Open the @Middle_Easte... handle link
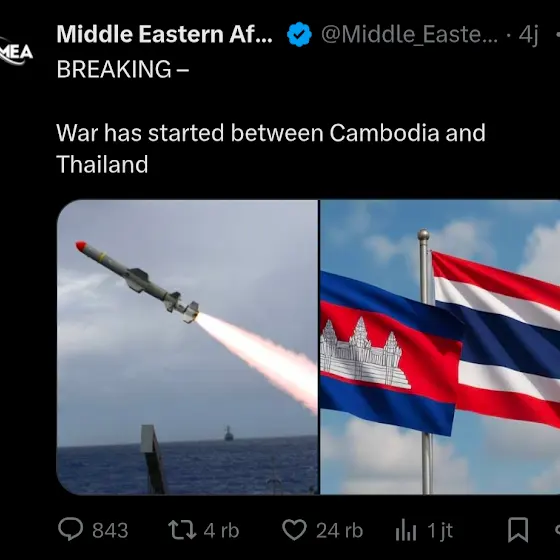The width and height of the screenshot is (560, 560). 409,35
